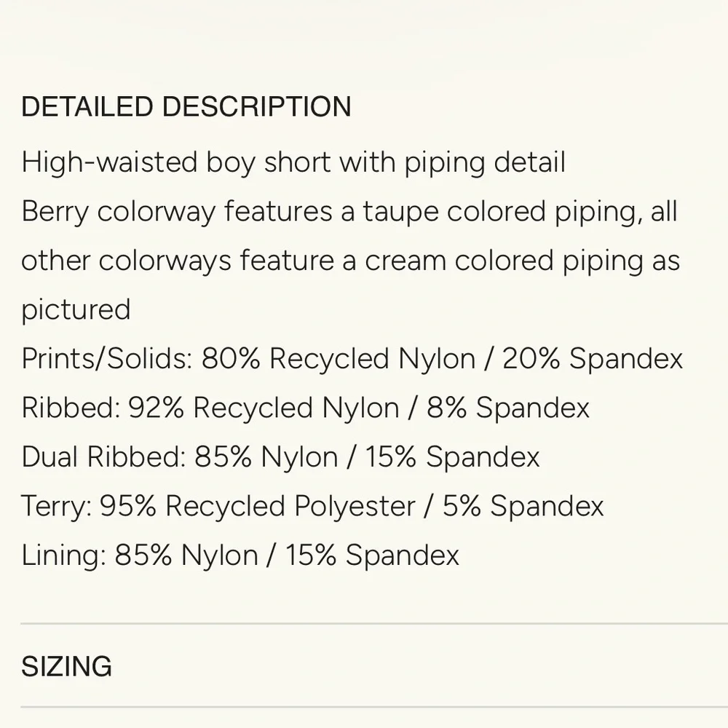Screen dimensions: 728x728
Task: Click the "Ribbed:" label at line start
Action: (x=70, y=408)
